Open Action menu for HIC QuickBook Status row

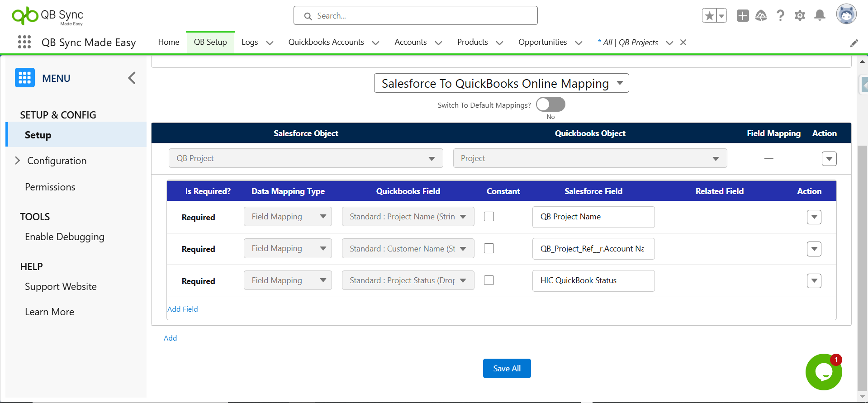[814, 281]
